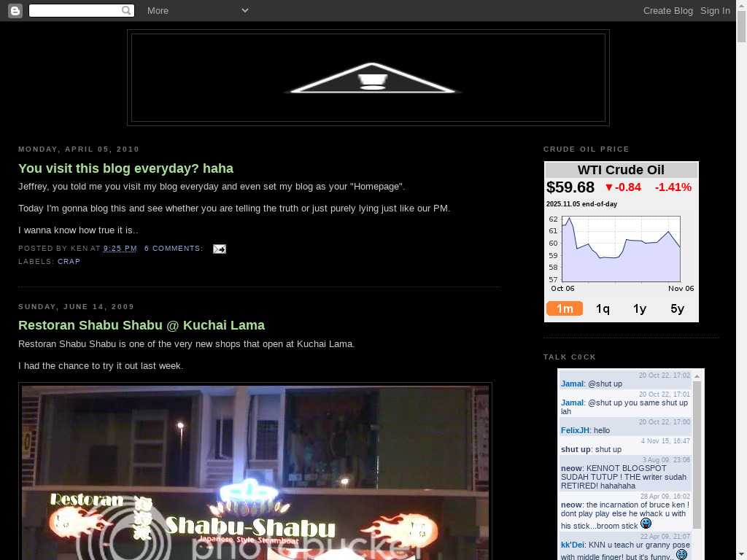747x560 pixels.
Task: Click the red down-arrow price change indicator
Action: point(609,187)
